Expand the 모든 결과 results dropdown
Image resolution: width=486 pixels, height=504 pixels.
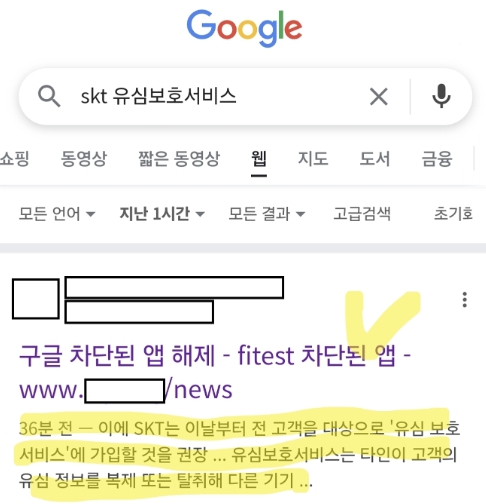click(x=267, y=214)
